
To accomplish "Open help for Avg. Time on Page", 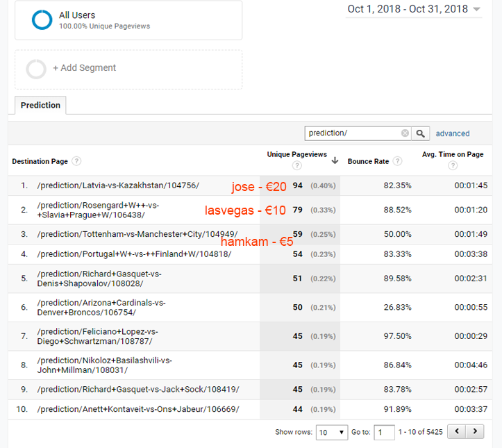I will click(453, 165).
